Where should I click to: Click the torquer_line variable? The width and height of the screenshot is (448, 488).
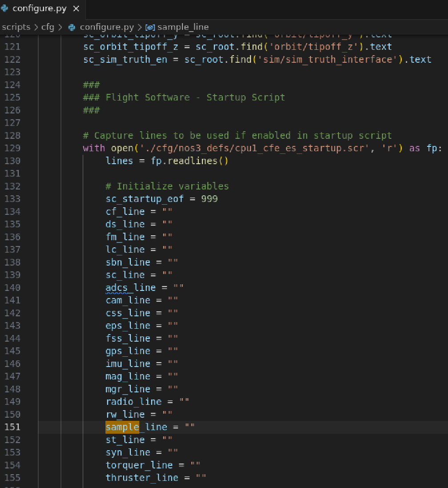(139, 465)
